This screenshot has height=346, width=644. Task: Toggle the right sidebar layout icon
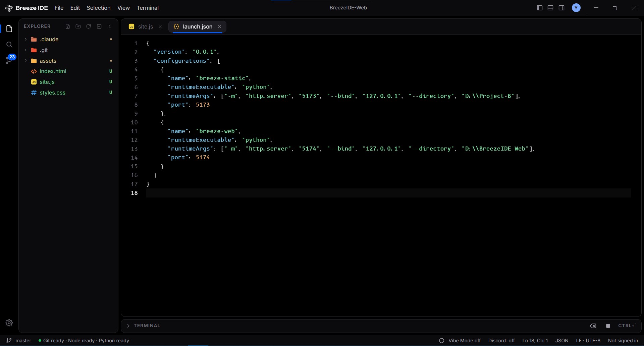(x=561, y=8)
